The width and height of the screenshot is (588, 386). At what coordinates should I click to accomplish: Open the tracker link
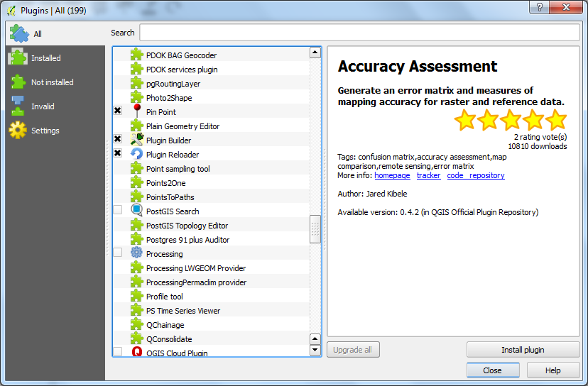click(429, 175)
